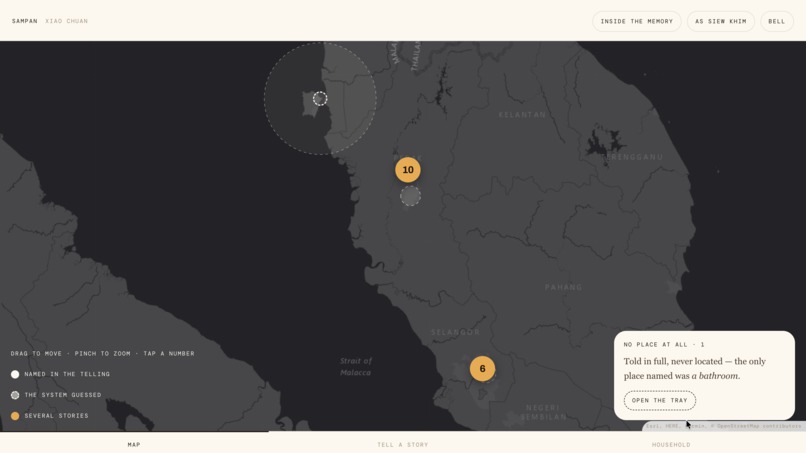The height and width of the screenshot is (453, 806).
Task: Switch to the Household tab
Action: pos(671,445)
